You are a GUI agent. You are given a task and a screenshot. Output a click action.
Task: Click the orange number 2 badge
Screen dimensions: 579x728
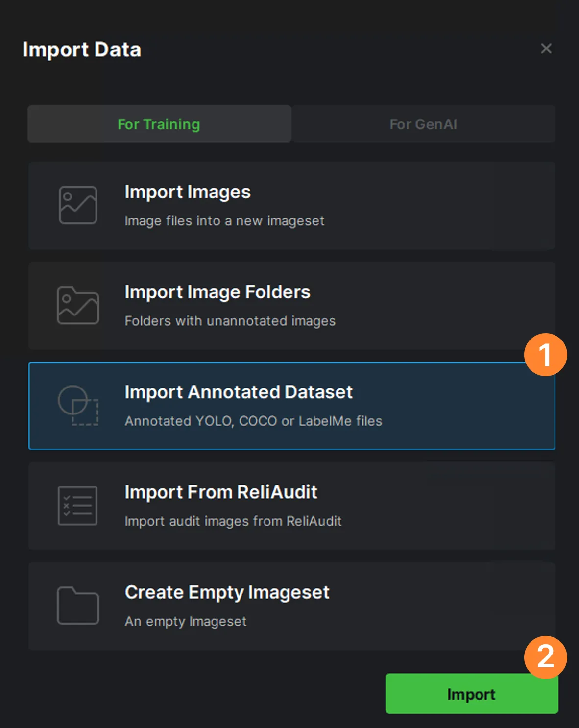pyautogui.click(x=545, y=657)
